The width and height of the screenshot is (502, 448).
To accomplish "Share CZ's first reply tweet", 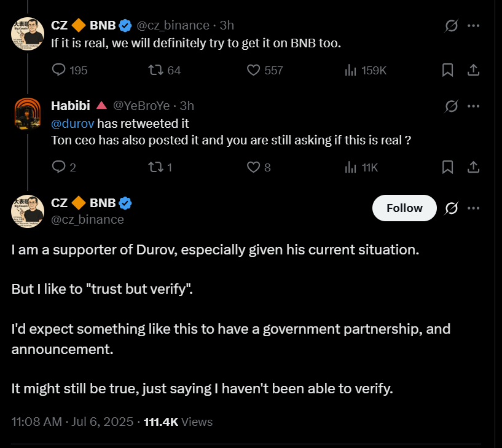I will pos(474,70).
